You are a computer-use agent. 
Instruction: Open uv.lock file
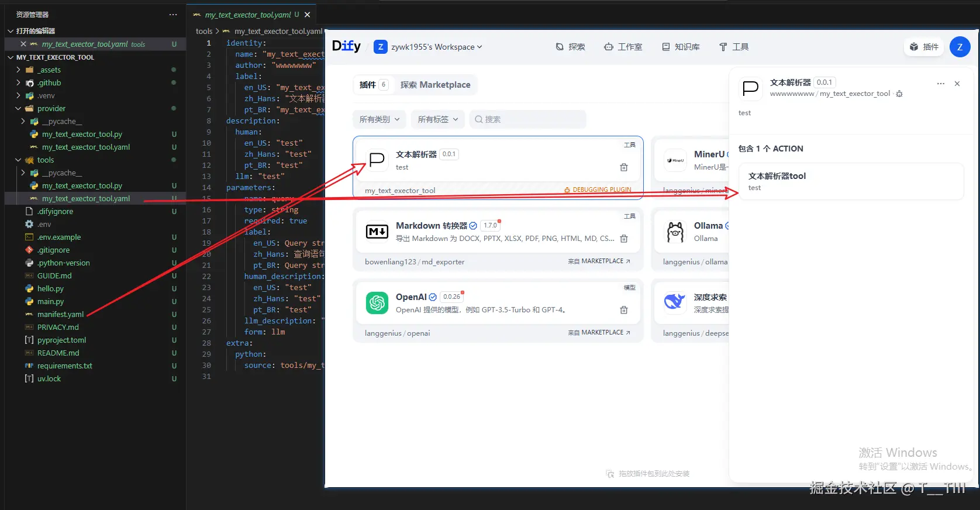[x=49, y=378]
